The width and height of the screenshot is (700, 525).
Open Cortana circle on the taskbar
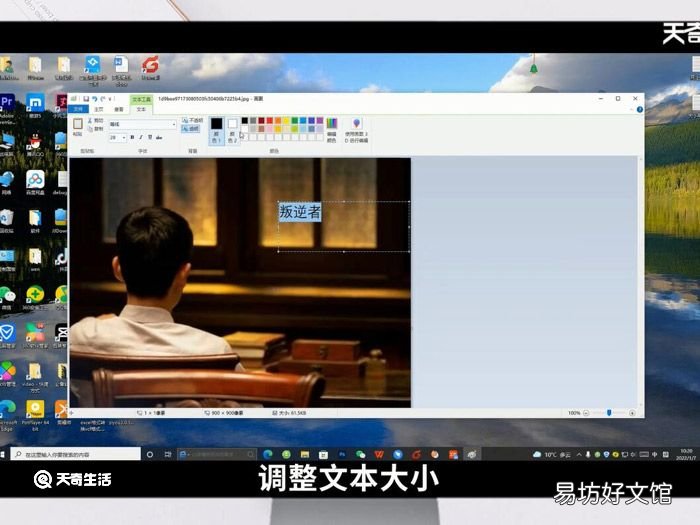pyautogui.click(x=150, y=454)
